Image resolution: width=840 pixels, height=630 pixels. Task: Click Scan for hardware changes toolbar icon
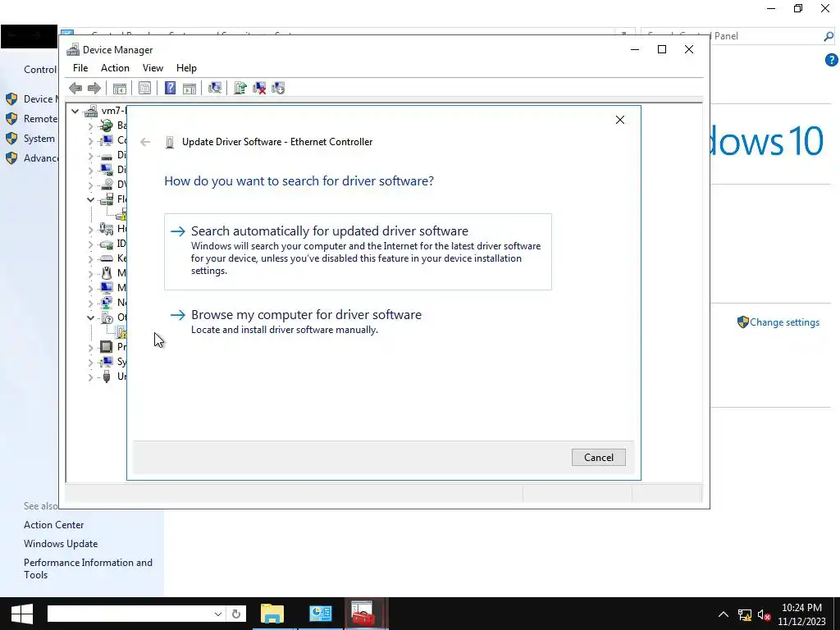(x=215, y=88)
